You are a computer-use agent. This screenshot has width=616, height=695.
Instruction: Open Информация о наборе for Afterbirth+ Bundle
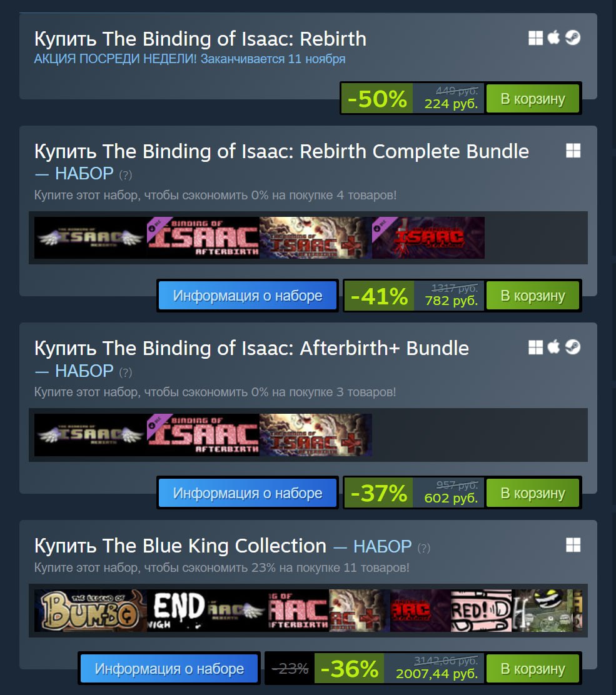pos(248,493)
